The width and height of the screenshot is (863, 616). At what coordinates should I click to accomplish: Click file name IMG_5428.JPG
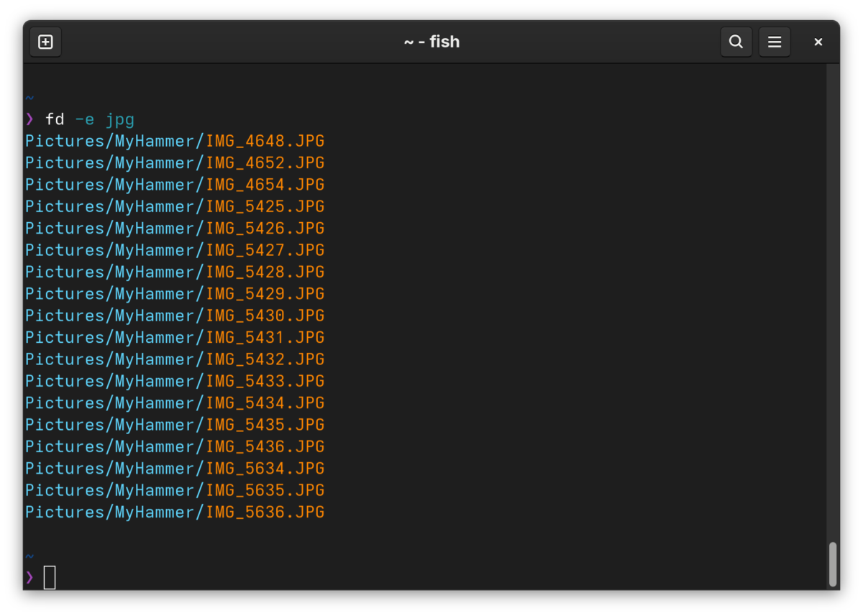pyautogui.click(x=265, y=272)
